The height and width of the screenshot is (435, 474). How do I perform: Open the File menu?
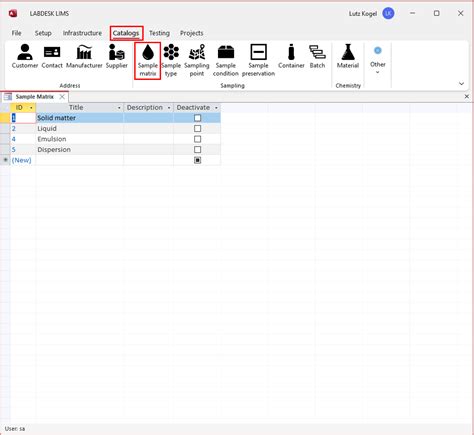coord(16,33)
